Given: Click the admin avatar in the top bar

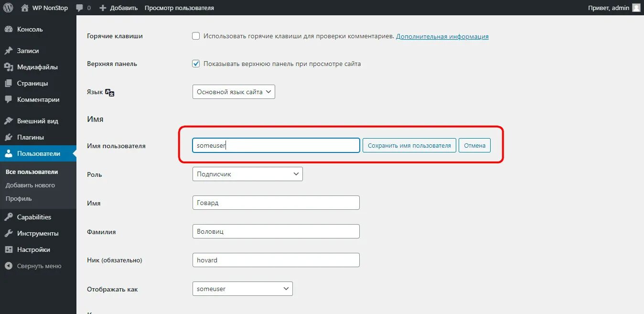Looking at the screenshot, I should point(636,8).
